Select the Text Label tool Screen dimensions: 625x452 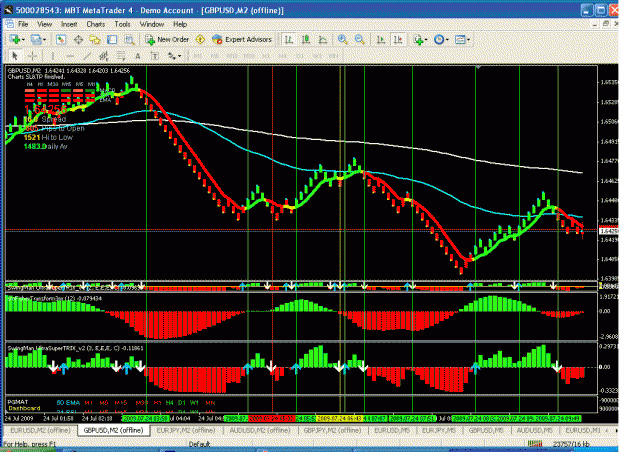155,56
